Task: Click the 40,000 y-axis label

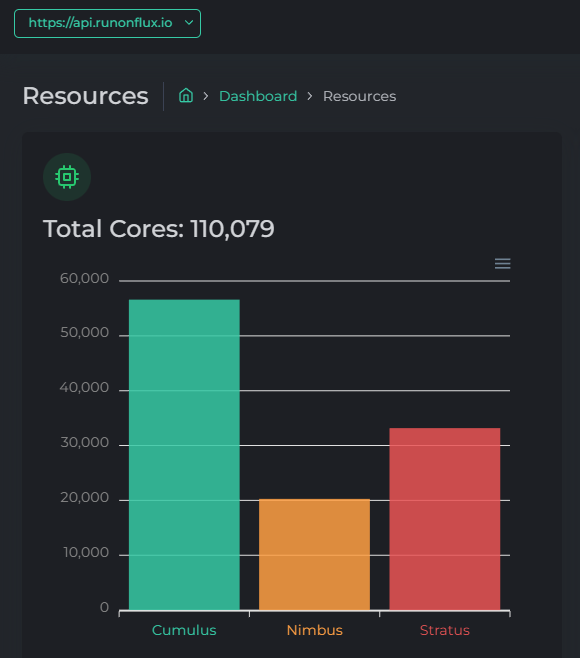Action: tap(84, 387)
